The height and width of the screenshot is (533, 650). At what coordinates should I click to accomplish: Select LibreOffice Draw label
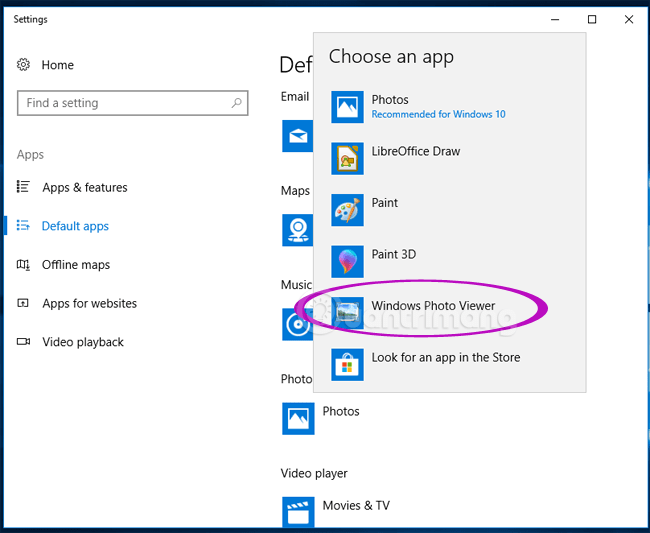[416, 151]
